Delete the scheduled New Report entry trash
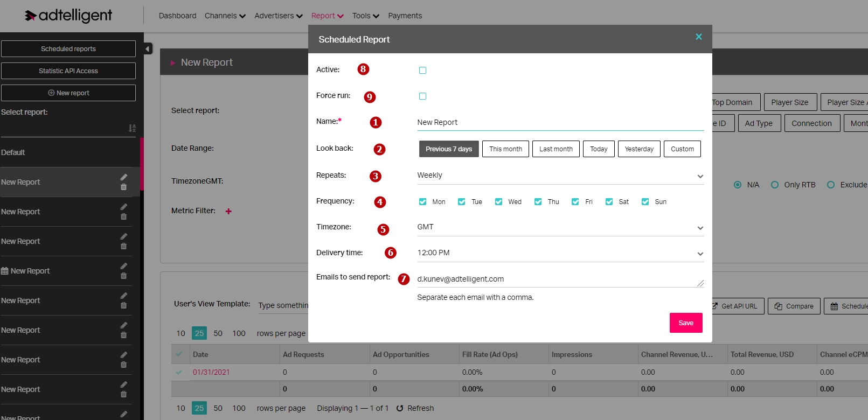Image resolution: width=868 pixels, height=420 pixels. pyautogui.click(x=123, y=276)
